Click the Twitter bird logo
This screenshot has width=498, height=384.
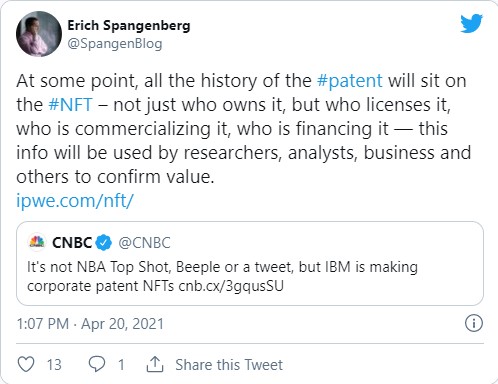point(471,23)
